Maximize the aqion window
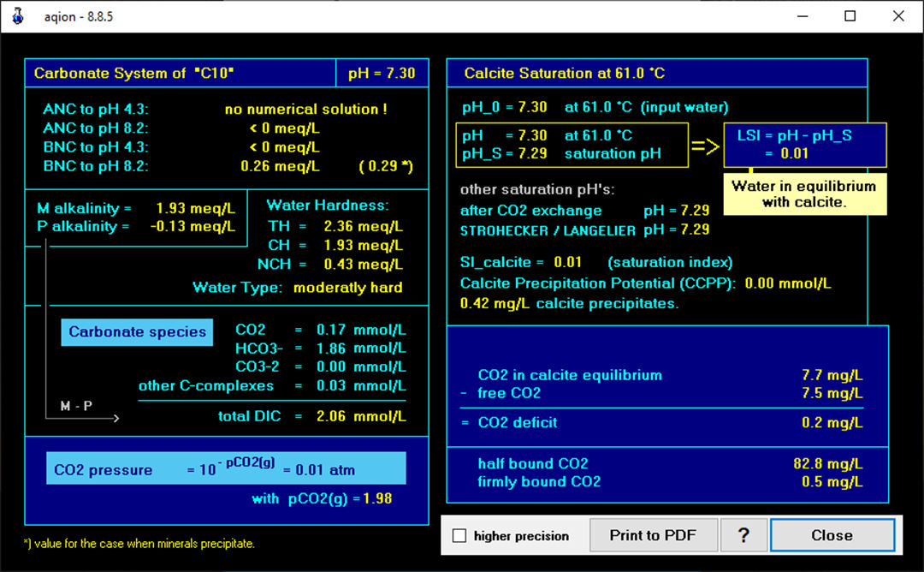This screenshot has width=924, height=572. 850,16
